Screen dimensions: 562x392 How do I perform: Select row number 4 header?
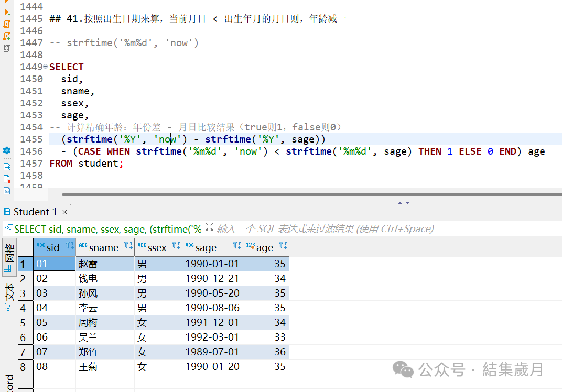(x=25, y=308)
